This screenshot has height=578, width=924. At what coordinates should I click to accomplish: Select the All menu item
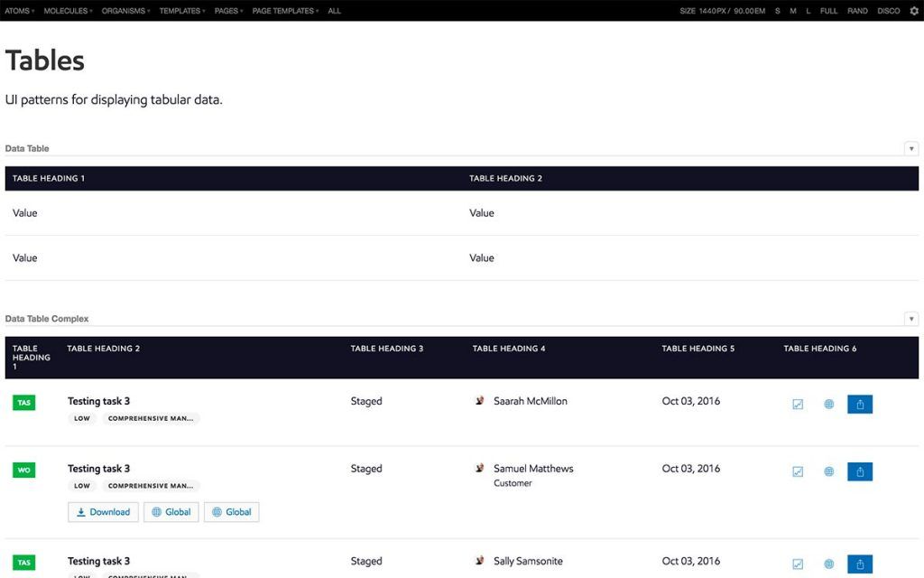(335, 11)
